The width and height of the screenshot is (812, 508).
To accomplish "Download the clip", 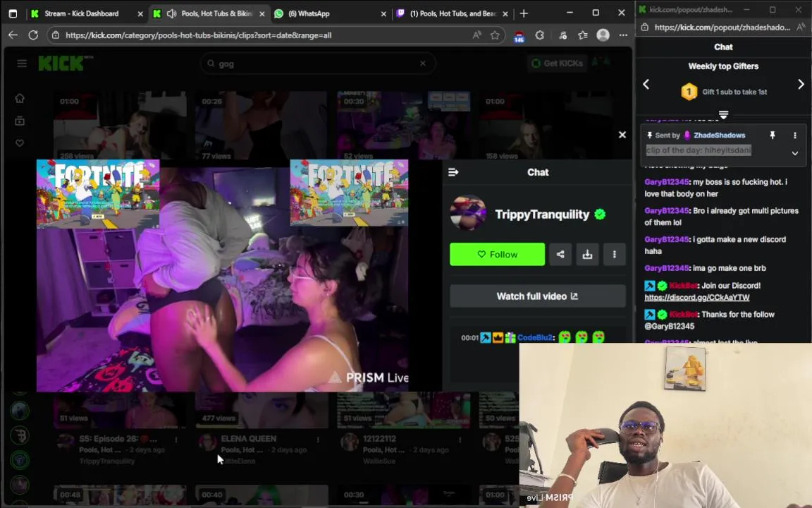I will 587,254.
